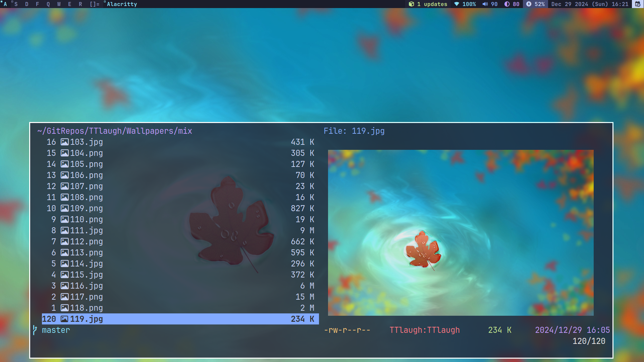Click the image icon beside 119.jpg
This screenshot has height=362, width=644.
pos(64,319)
